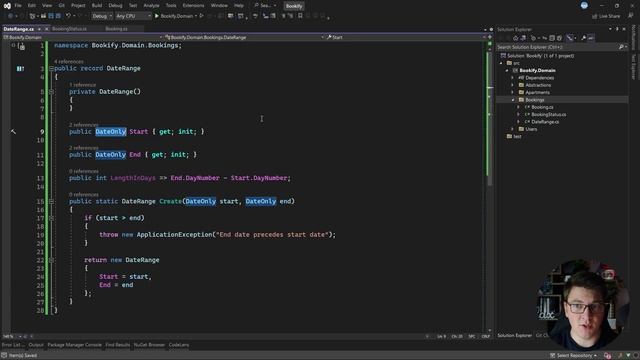Open the Debug configuration dropdown
Image resolution: width=640 pixels, height=360 pixels.
pyautogui.click(x=102, y=16)
